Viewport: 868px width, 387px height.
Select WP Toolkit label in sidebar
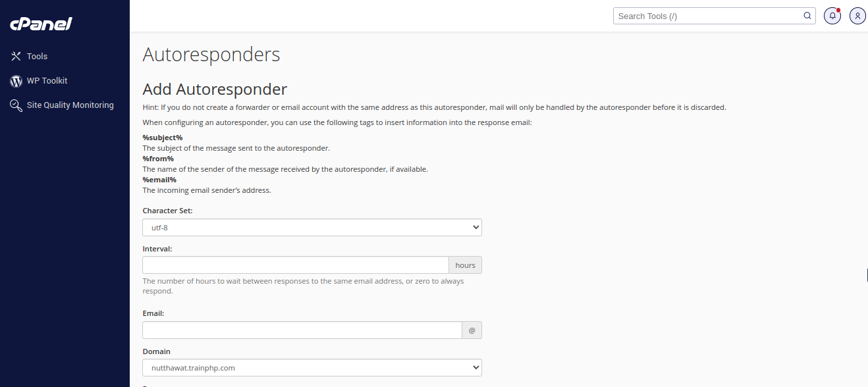tap(47, 81)
